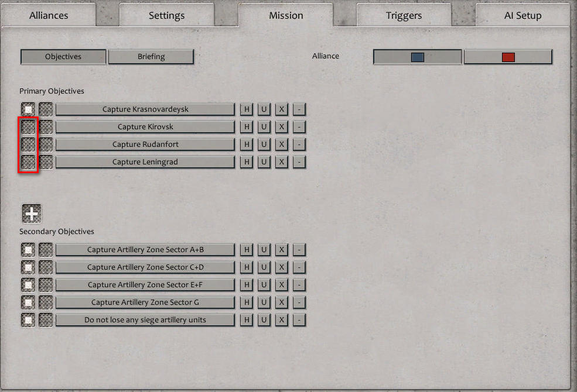Click U button for Capture Leningrad
Viewport: 577px width, 392px height.
coord(264,162)
